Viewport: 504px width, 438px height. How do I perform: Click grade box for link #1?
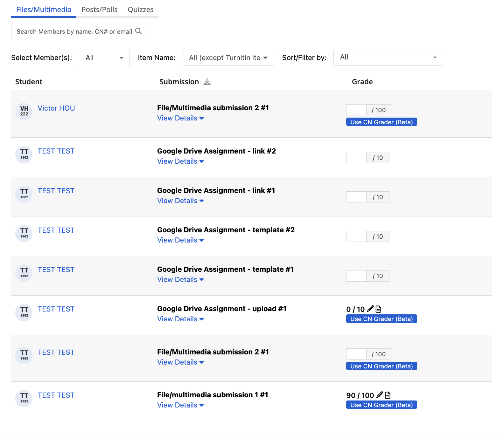click(356, 197)
